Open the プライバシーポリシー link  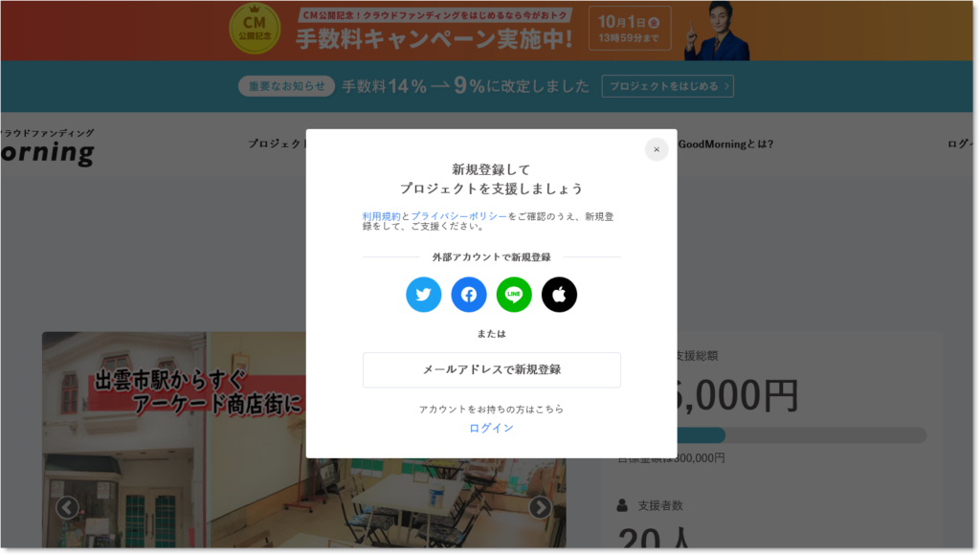458,216
